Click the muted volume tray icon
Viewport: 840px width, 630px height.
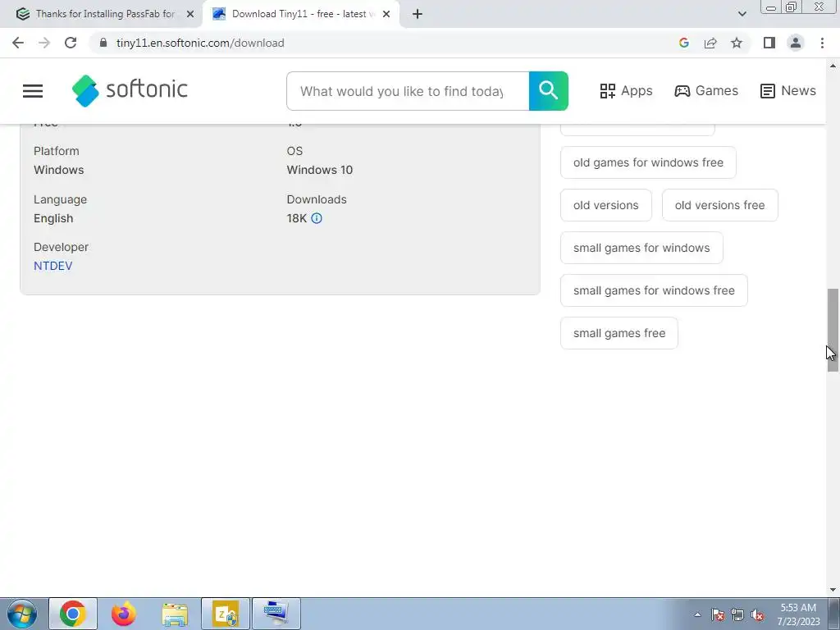point(757,614)
